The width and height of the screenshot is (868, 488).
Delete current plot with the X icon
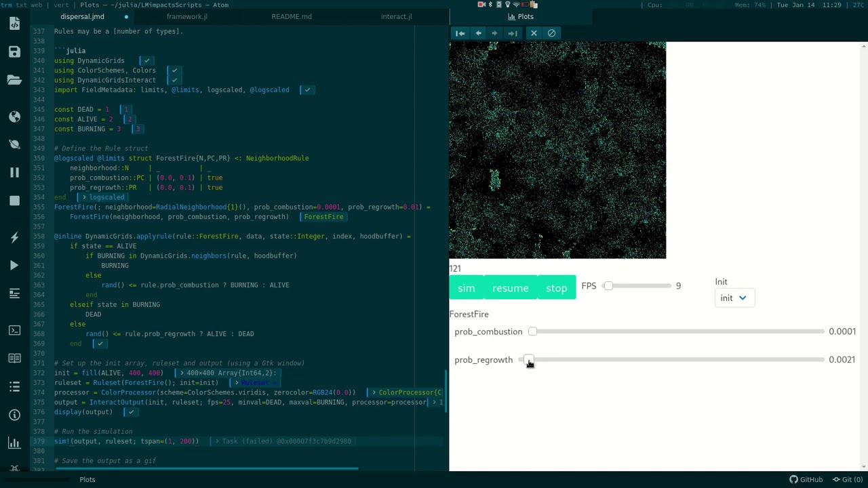[x=534, y=33]
